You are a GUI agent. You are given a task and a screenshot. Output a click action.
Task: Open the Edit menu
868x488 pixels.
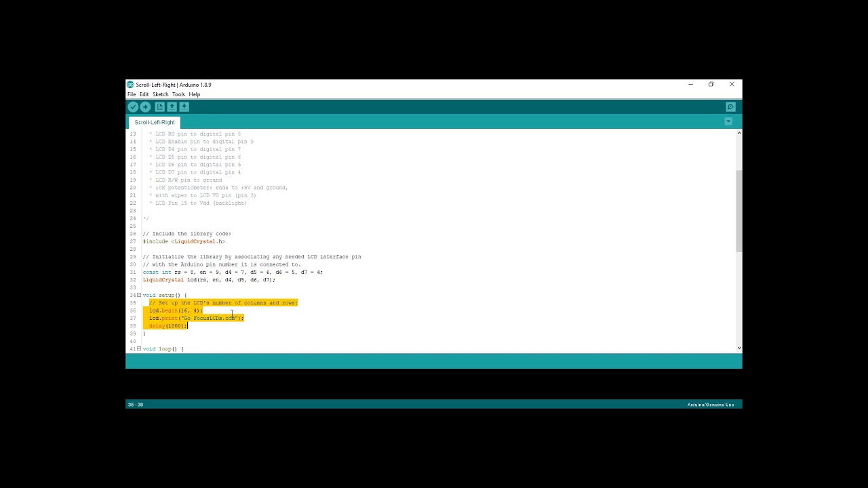pos(144,95)
